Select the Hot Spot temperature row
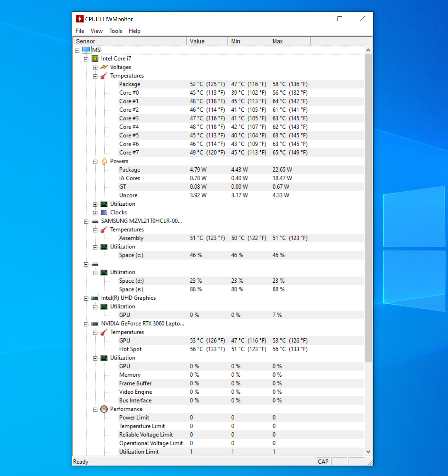Viewport: 448px width, 476px height. tap(241, 349)
